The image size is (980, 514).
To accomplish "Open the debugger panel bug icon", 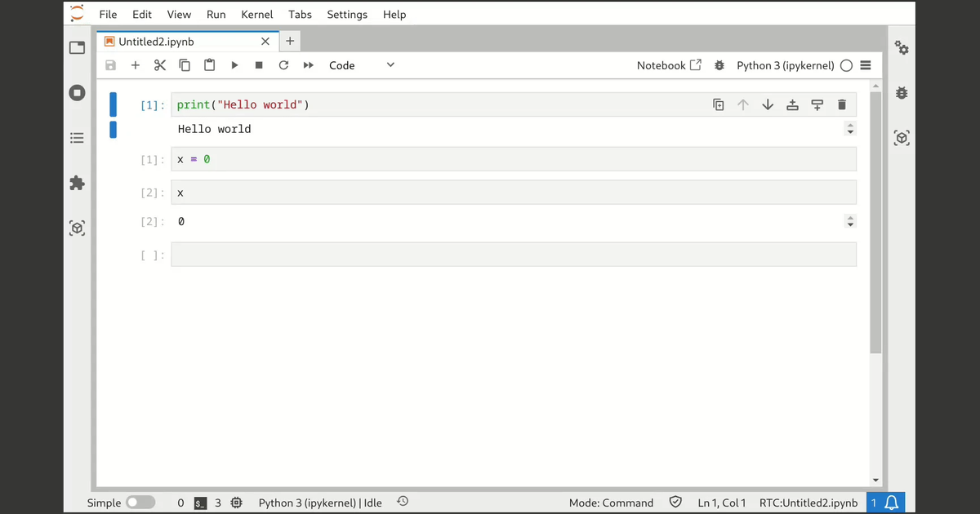I will (902, 93).
